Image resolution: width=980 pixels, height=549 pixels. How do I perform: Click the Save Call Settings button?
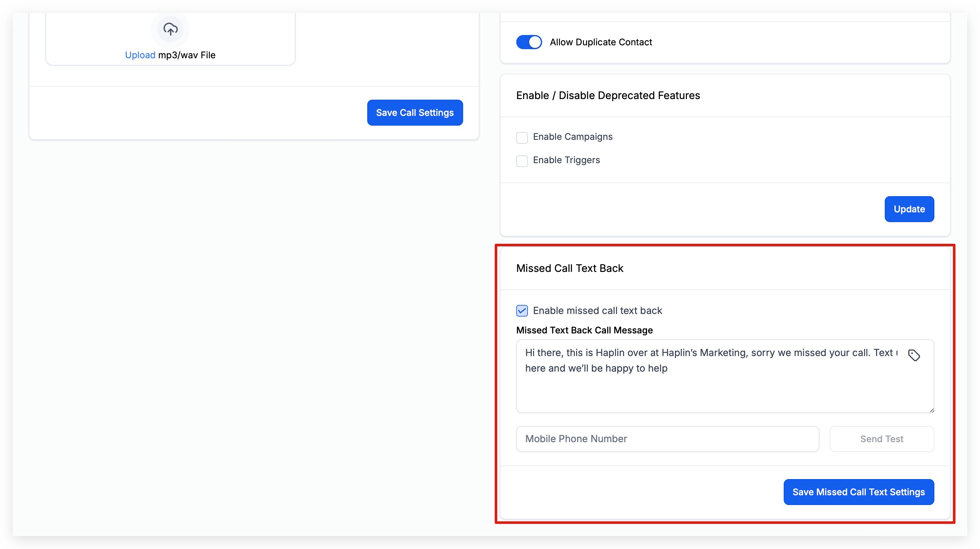[415, 113]
